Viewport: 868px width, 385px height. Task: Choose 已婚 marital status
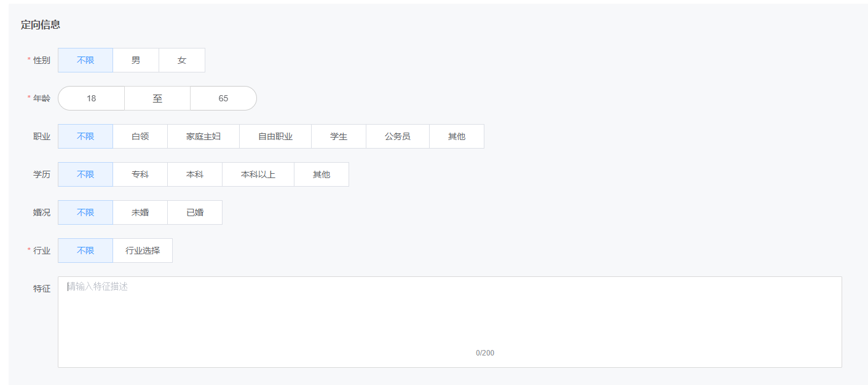195,212
